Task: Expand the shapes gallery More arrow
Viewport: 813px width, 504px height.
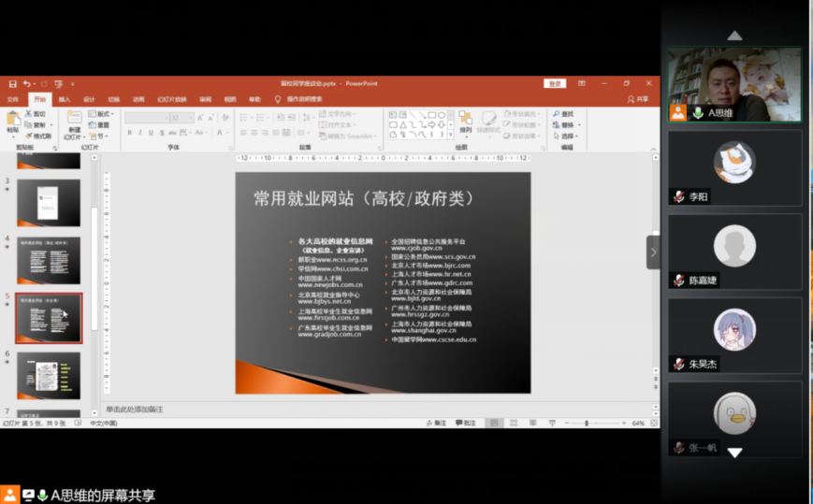Action: pyautogui.click(x=451, y=135)
